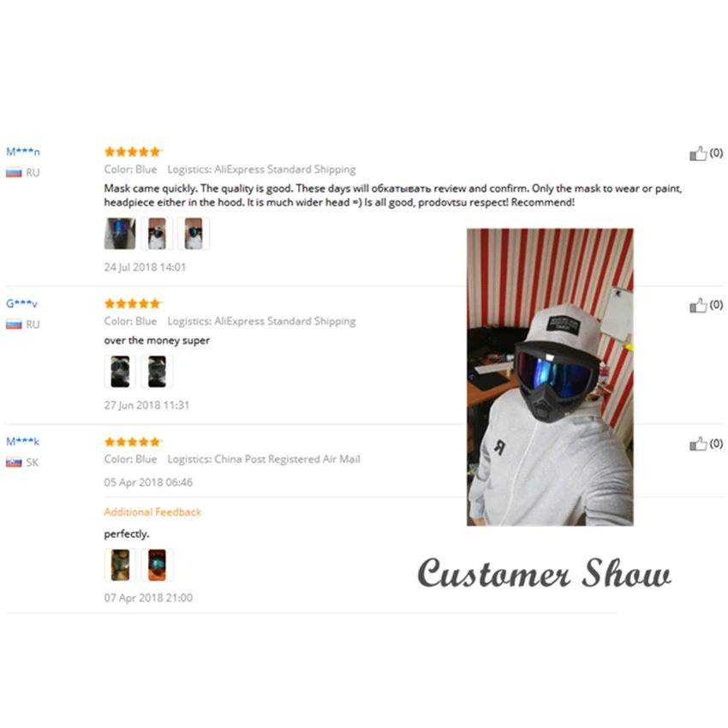Click the Additional Feedback label

[x=152, y=512]
